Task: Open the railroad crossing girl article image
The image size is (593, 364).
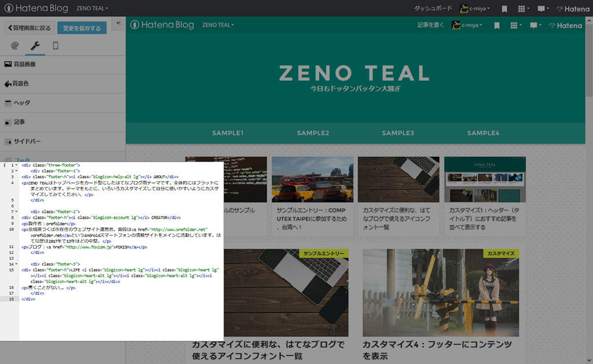Action: (441, 293)
